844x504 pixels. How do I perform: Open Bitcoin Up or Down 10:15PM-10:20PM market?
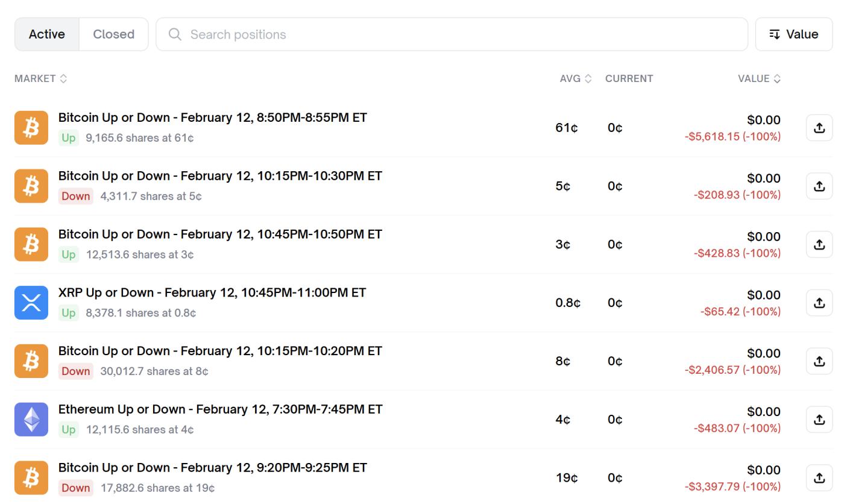[x=220, y=351]
